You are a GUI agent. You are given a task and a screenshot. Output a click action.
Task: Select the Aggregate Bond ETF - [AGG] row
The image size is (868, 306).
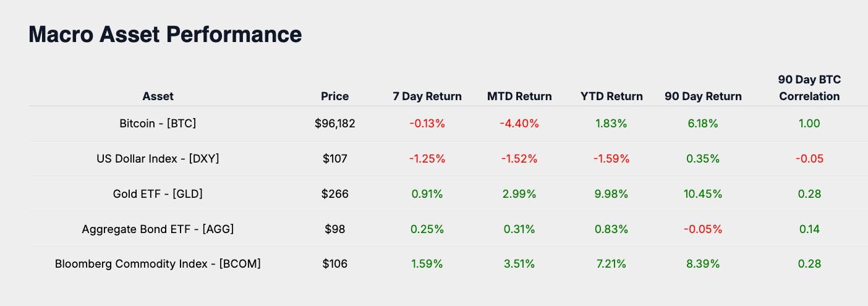(x=158, y=229)
